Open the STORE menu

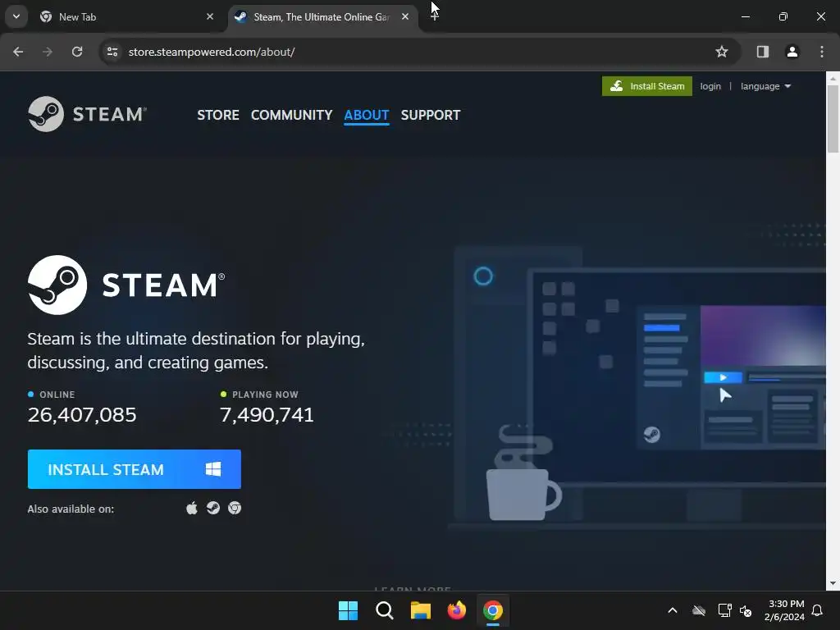coord(218,115)
